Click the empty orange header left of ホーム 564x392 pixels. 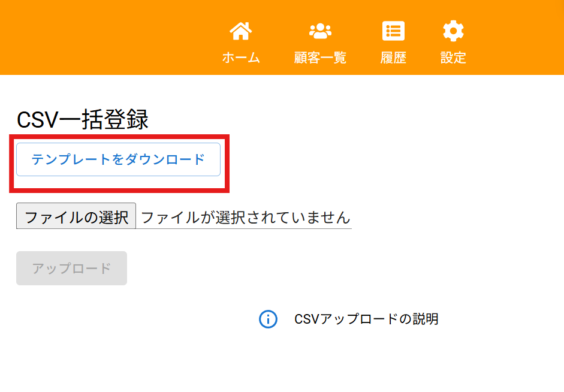click(x=108, y=37)
